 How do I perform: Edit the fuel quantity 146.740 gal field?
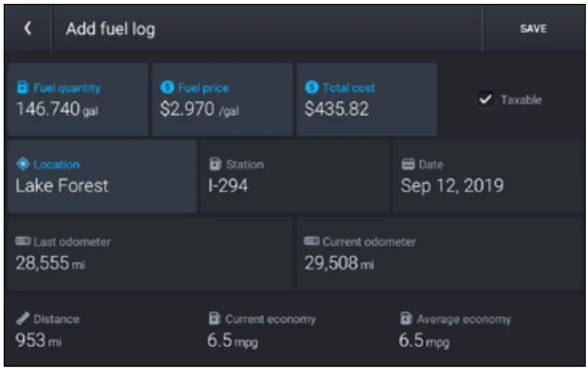tap(77, 100)
